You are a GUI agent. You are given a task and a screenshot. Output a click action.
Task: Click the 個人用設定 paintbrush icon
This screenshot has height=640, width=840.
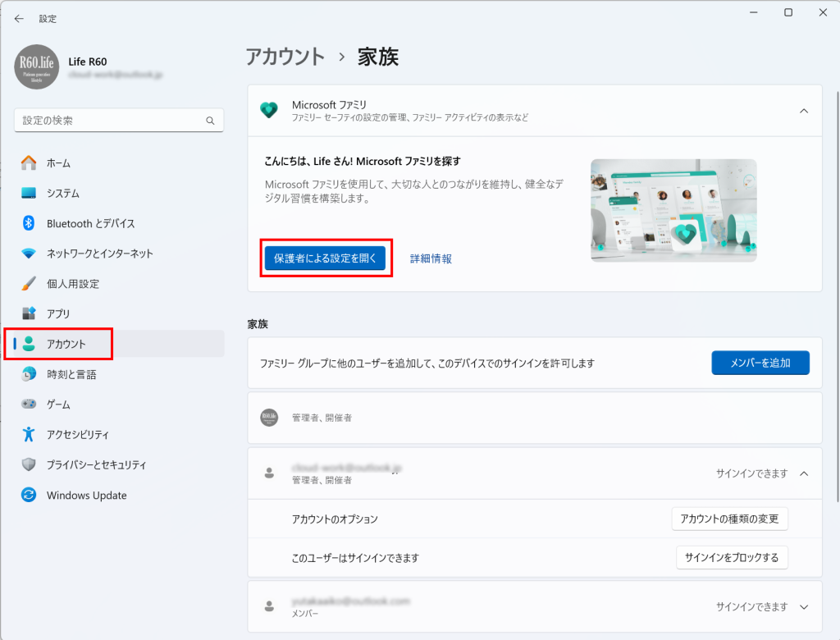[x=29, y=284]
